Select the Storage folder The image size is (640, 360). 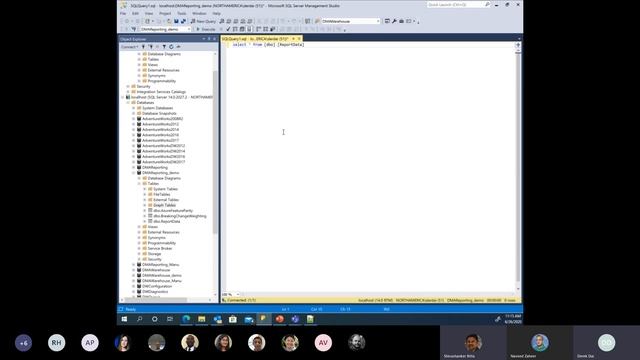[154, 254]
